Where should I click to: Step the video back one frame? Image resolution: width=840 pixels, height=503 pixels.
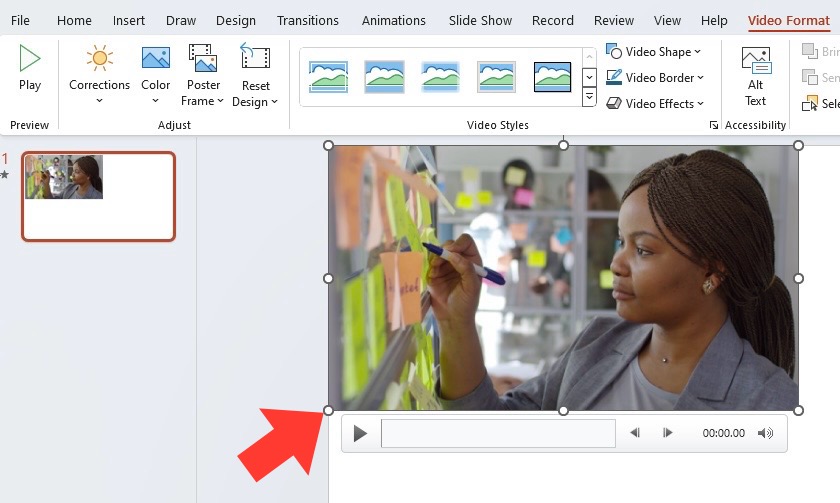(x=635, y=433)
